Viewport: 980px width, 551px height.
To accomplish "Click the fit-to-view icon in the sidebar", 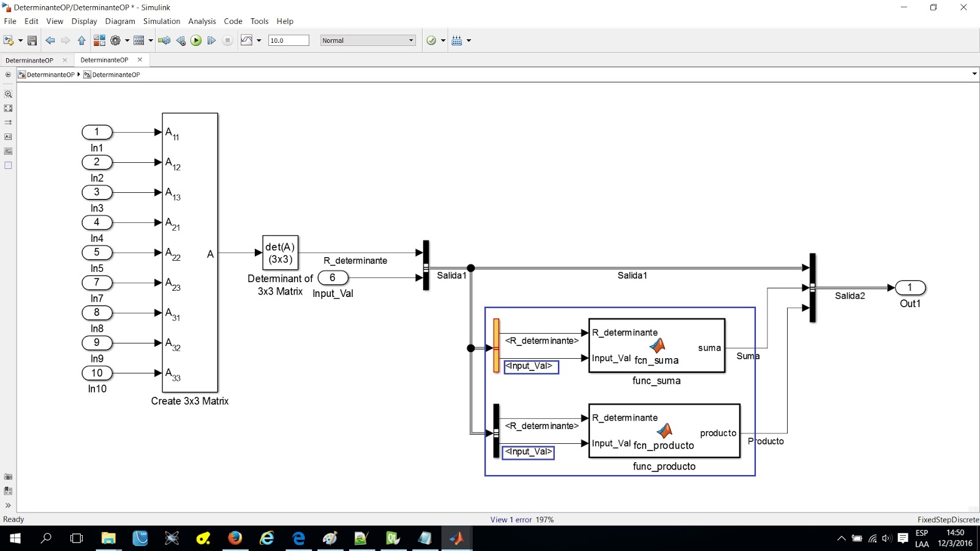I will tap(8, 108).
